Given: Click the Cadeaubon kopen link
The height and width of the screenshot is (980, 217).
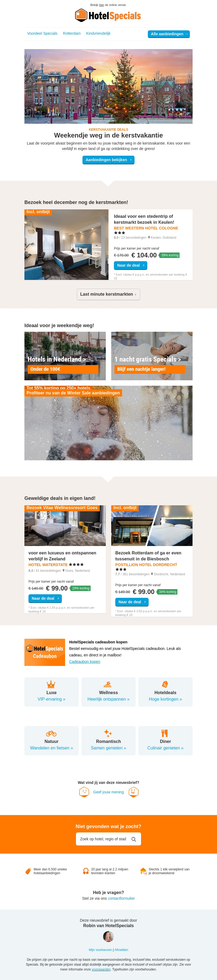Looking at the screenshot, I should coord(85,661).
